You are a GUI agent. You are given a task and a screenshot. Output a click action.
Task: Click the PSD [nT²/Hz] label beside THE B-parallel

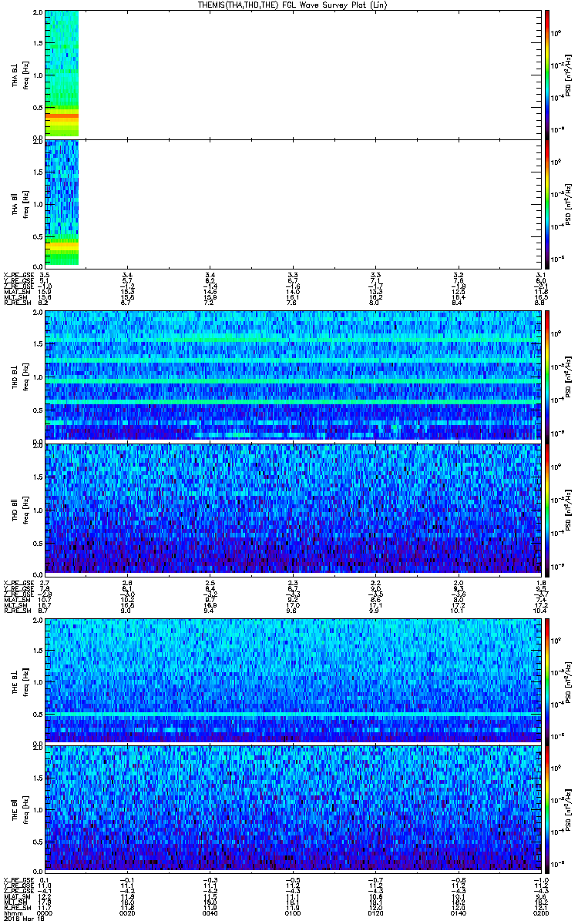(568, 810)
